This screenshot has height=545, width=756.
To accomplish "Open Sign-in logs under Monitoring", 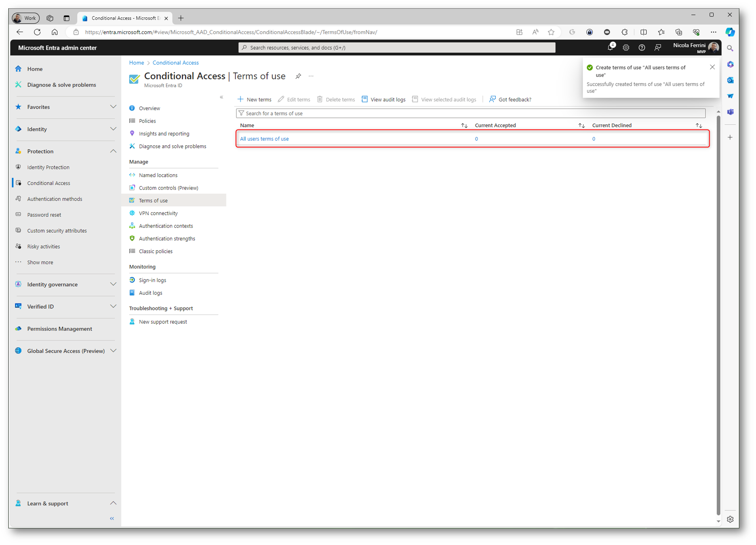I will pyautogui.click(x=152, y=280).
